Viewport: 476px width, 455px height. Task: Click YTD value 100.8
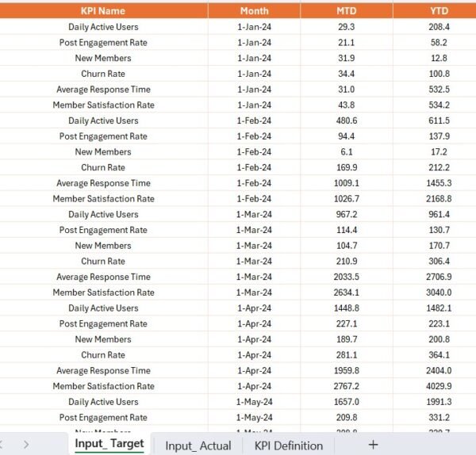coord(439,74)
